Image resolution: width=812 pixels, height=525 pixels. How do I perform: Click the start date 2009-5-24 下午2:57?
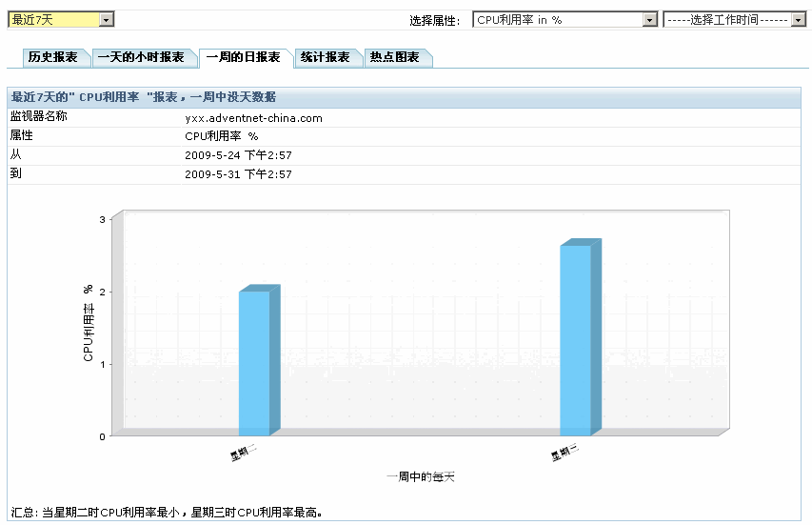[238, 155]
